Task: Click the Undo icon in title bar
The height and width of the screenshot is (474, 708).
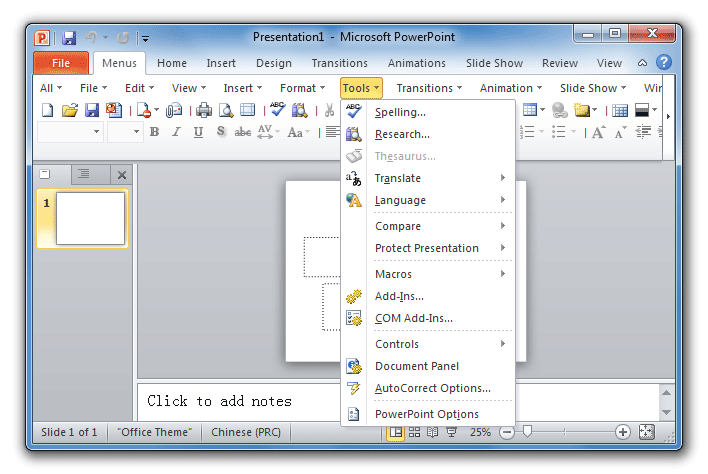Action: (x=91, y=37)
